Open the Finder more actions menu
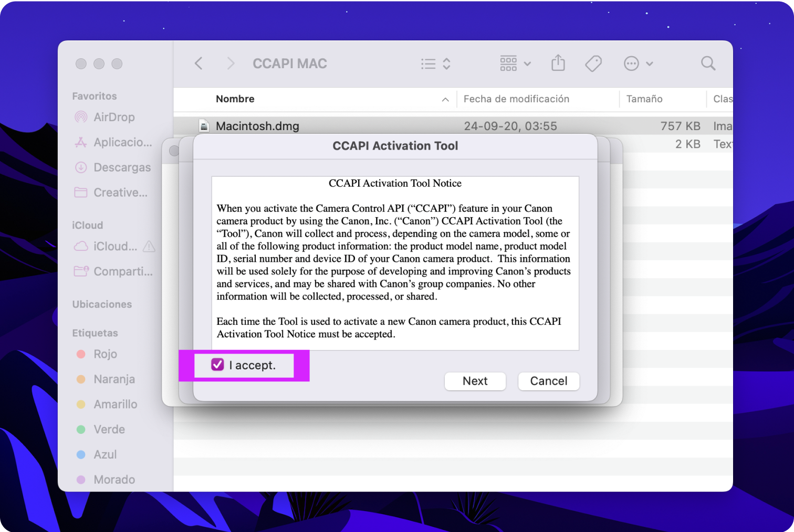The height and width of the screenshot is (532, 794). (638, 63)
